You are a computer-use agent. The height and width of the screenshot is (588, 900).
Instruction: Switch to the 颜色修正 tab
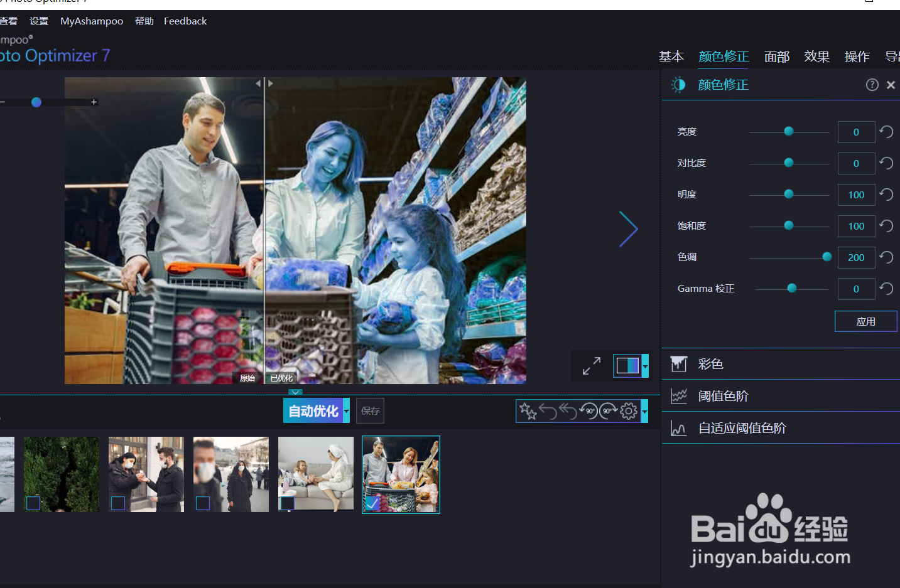coord(724,56)
